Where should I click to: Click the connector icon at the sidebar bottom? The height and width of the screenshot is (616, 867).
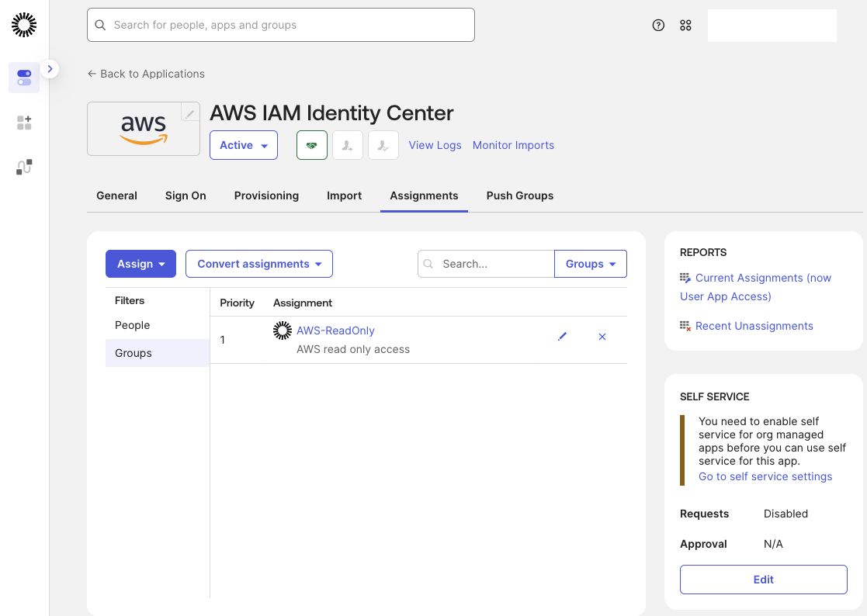pos(23,166)
